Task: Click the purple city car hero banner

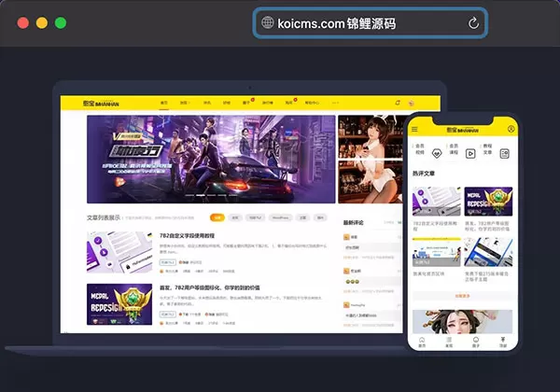Action: (x=211, y=160)
